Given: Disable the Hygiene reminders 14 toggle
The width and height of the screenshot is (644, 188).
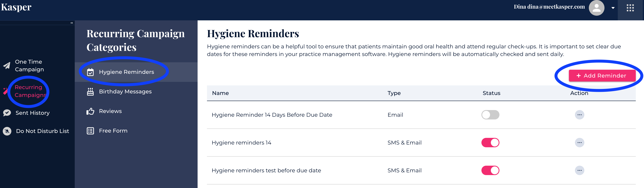Looking at the screenshot, I should (x=490, y=143).
